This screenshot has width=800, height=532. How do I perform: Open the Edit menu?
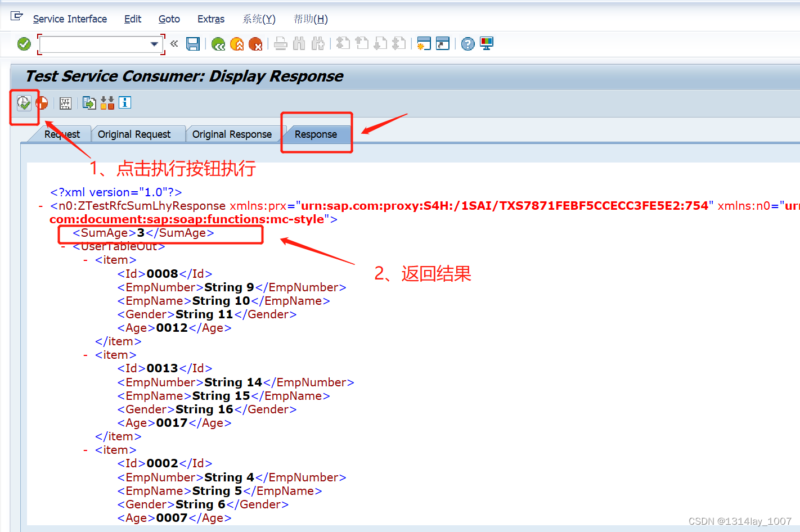133,19
